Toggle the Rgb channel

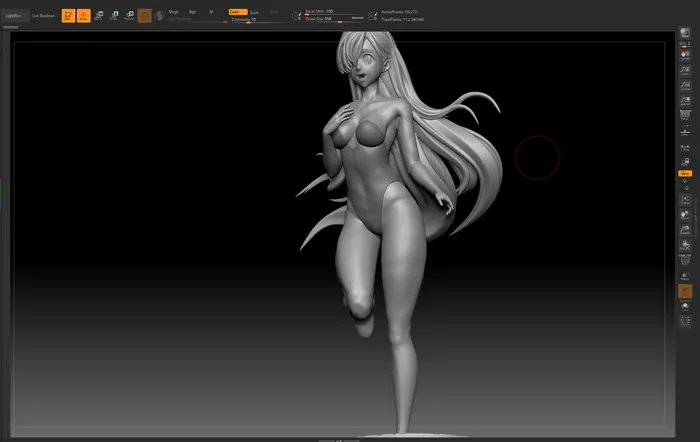tap(192, 12)
